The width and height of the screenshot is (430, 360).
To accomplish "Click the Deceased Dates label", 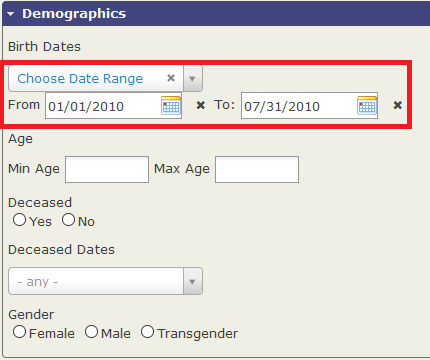I will (x=61, y=250).
